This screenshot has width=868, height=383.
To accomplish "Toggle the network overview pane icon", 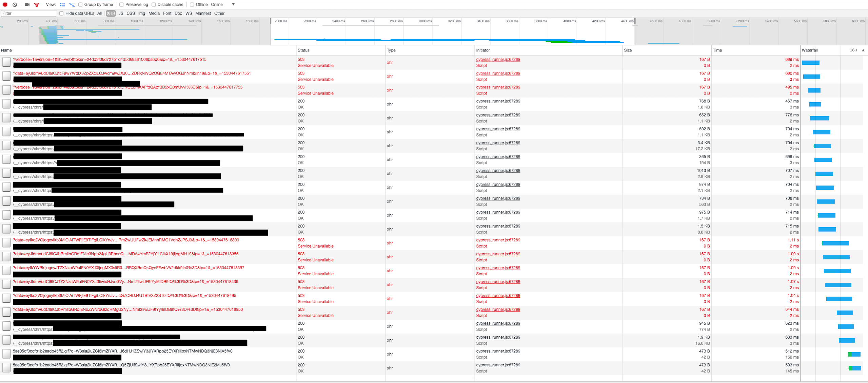I will [x=72, y=4].
